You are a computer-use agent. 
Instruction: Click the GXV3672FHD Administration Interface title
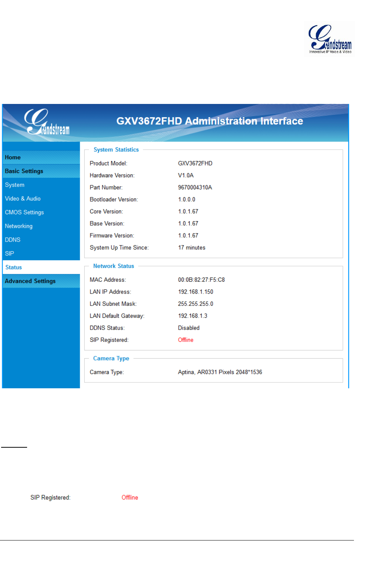pos(210,121)
